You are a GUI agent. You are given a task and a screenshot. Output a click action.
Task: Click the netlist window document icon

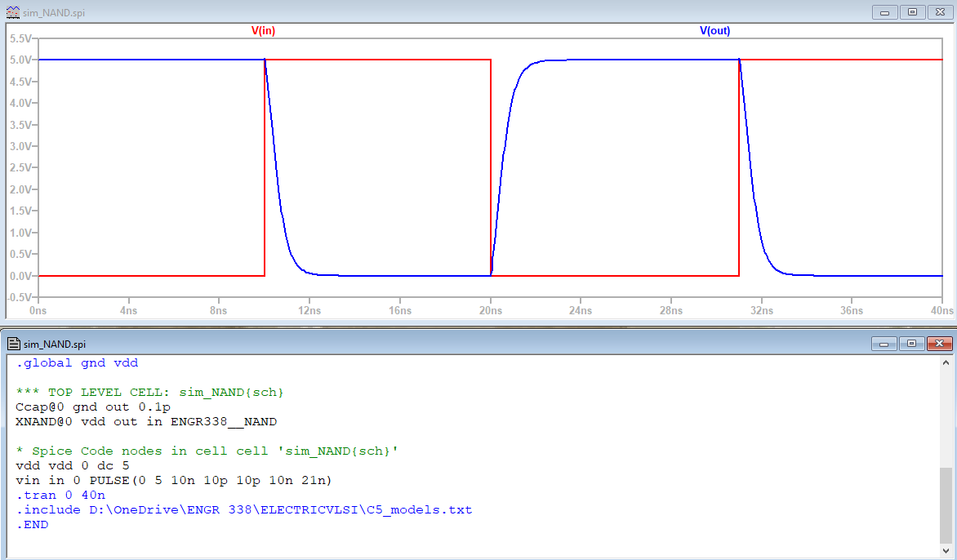tap(13, 344)
